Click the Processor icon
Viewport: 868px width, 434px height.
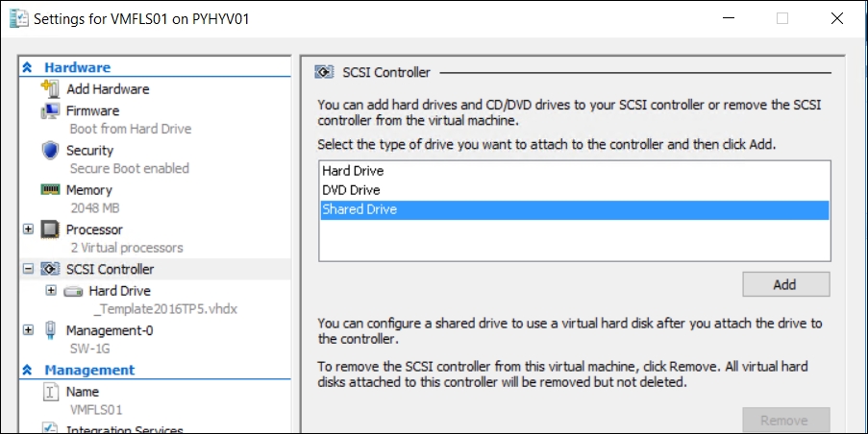point(50,229)
